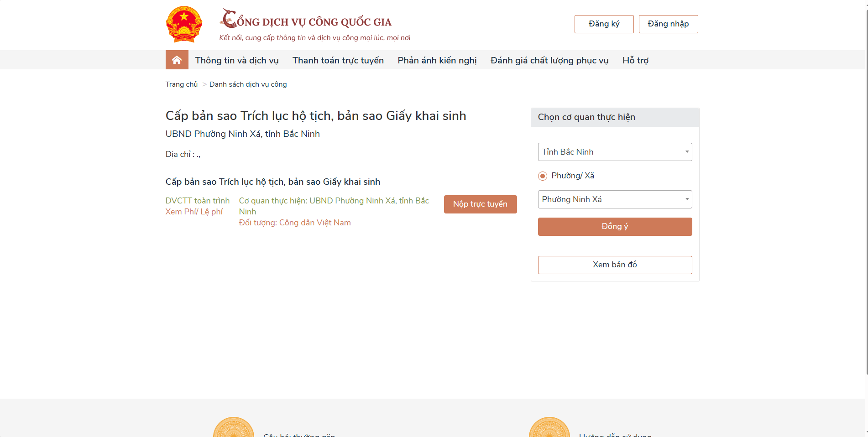The height and width of the screenshot is (437, 868).
Task: Expand the Phường Ninh Xá ward dropdown
Action: pos(615,199)
